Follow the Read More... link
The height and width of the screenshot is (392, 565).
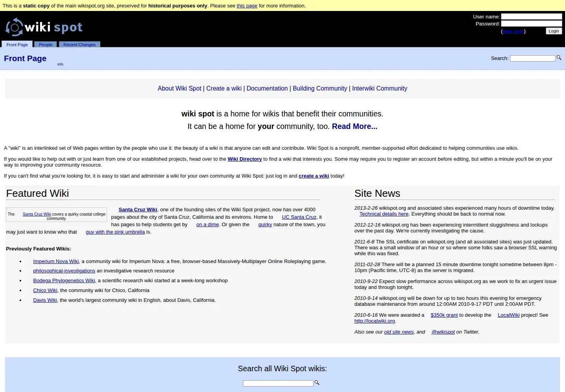355,127
